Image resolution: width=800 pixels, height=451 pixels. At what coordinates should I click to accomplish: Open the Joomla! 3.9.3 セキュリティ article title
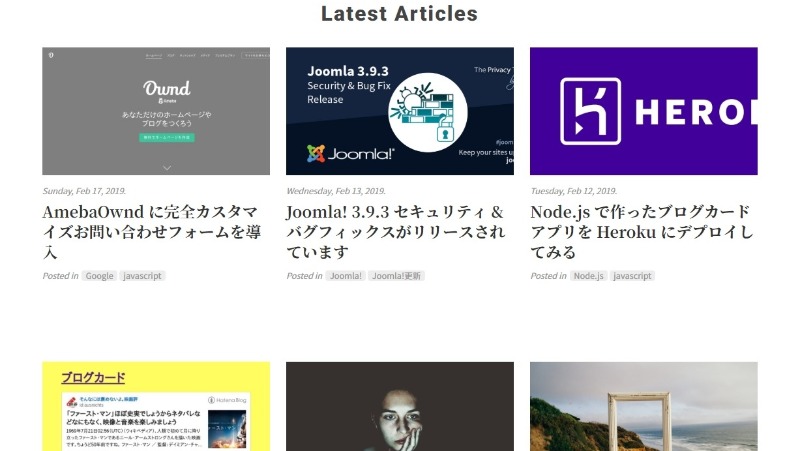(396, 232)
